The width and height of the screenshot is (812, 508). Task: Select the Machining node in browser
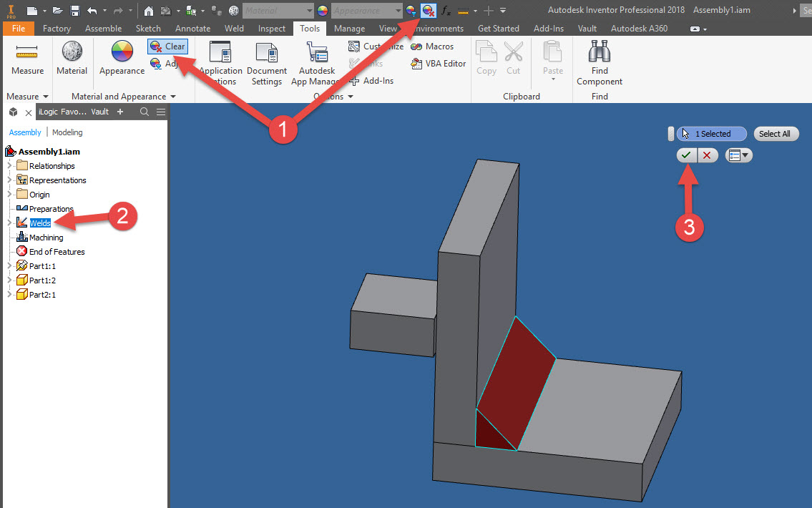[40, 238]
